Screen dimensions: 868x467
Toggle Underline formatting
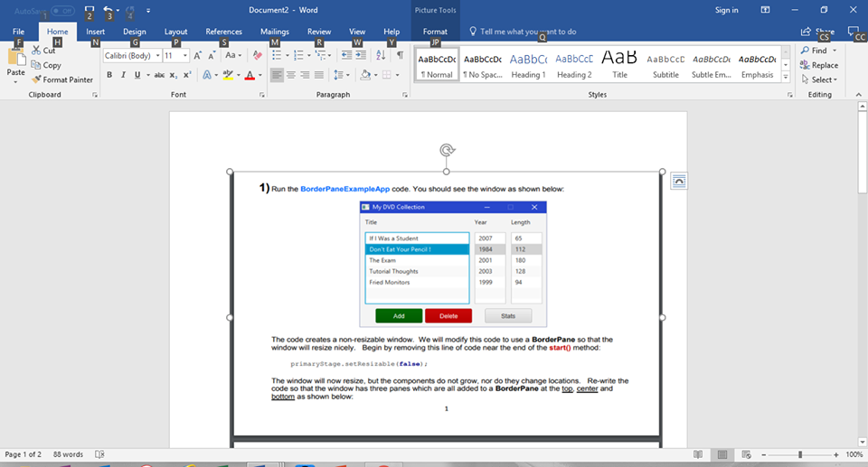(x=137, y=75)
